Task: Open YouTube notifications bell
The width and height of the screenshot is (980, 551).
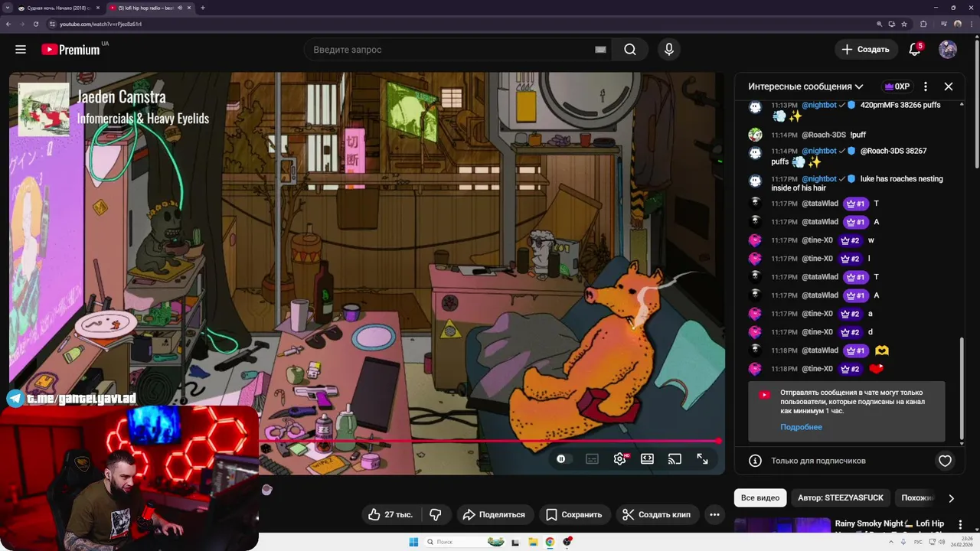Action: tap(915, 50)
